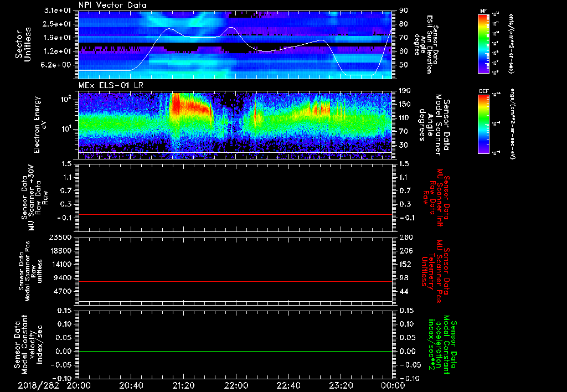Select the 'NPI Vector Data' panel title
This screenshot has height=392, width=567.
112,5
